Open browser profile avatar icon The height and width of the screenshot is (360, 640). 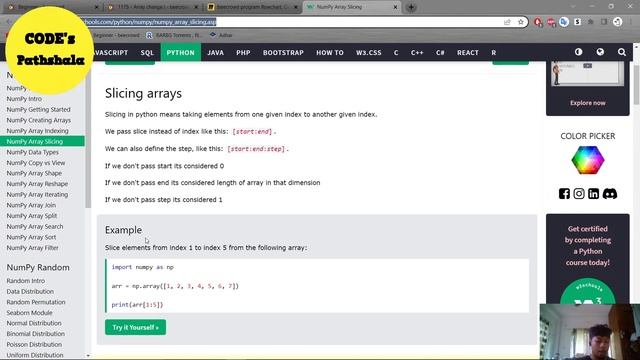[x=618, y=22]
